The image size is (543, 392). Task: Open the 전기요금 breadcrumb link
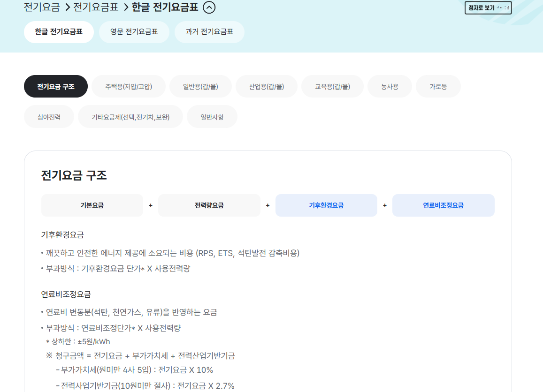(x=42, y=7)
